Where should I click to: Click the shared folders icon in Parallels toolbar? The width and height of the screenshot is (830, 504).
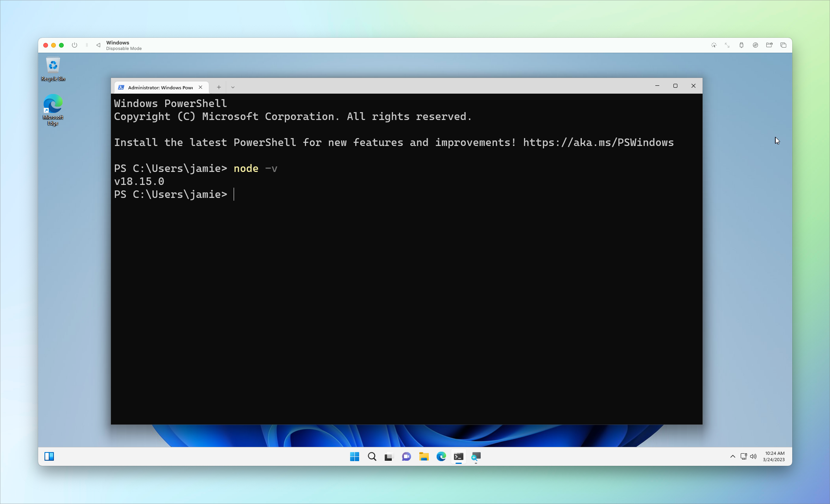pos(769,45)
